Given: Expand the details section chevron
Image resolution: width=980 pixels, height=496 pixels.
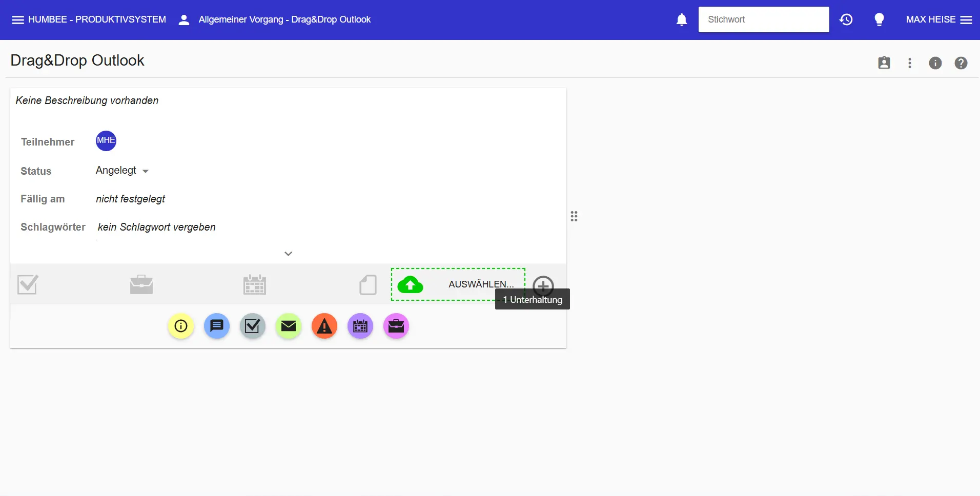Looking at the screenshot, I should click(x=289, y=253).
